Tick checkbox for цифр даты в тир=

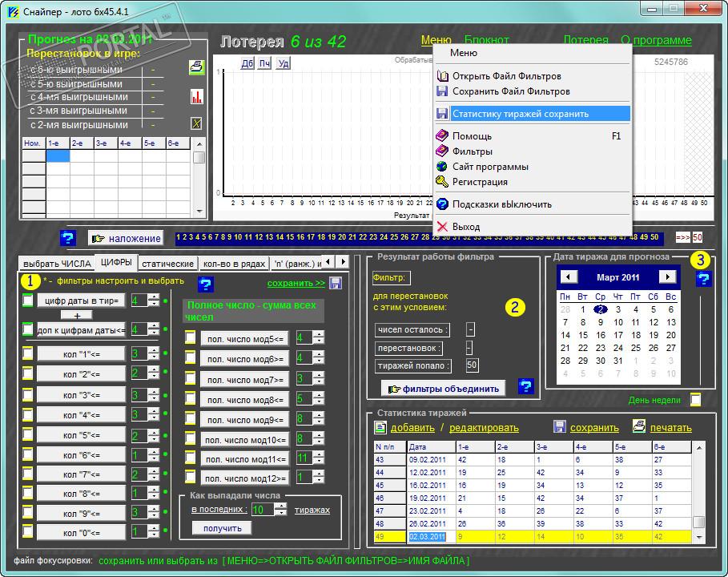[28, 300]
